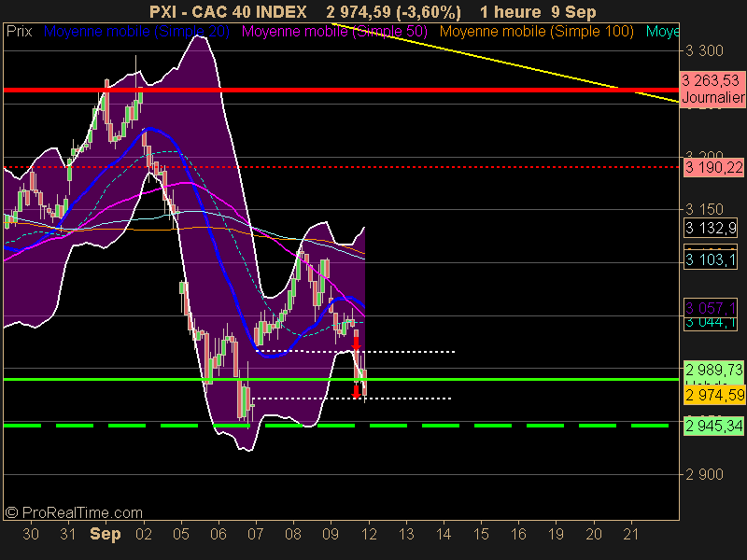Image resolution: width=747 pixels, height=560 pixels.
Task: Click the chart title 'PXI - CAC 40 INDEX'
Action: pos(228,11)
